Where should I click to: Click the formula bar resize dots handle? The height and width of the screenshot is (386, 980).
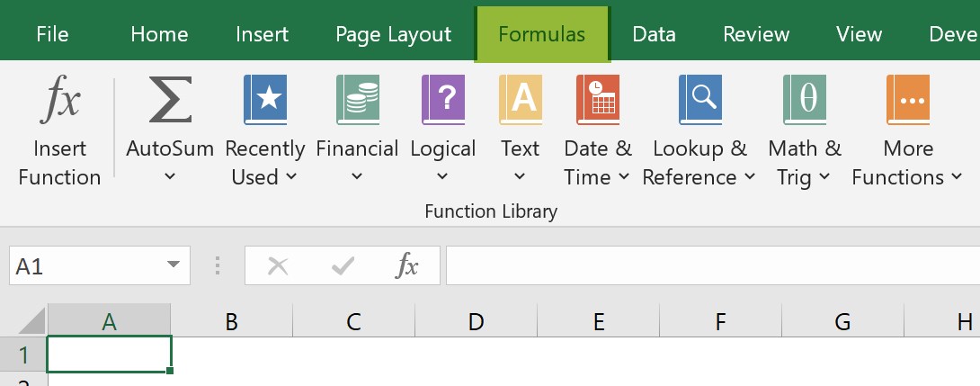(x=218, y=266)
